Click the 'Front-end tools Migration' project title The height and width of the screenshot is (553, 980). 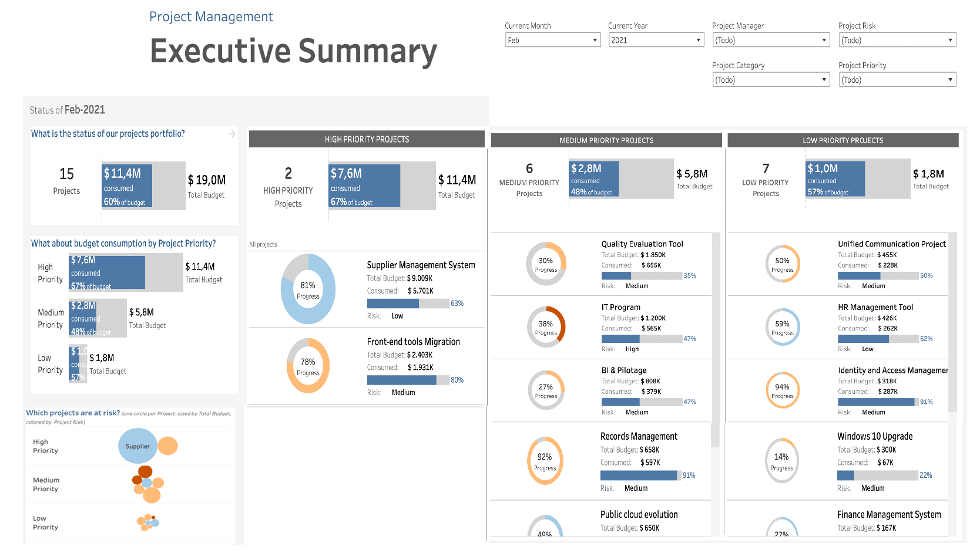point(413,342)
